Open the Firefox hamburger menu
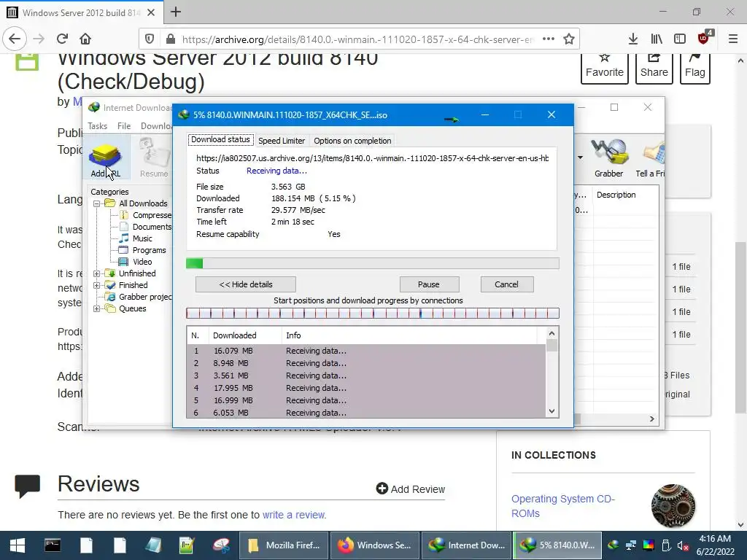Viewport: 747px width, 560px height. pyautogui.click(x=733, y=39)
